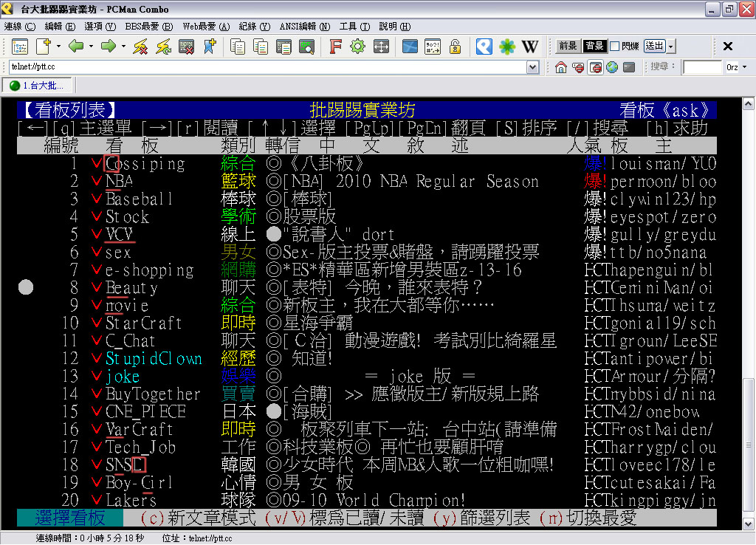Viewport: 756px width, 545px height.
Task: Click the reconnect lightning icon
Action: 163,47
